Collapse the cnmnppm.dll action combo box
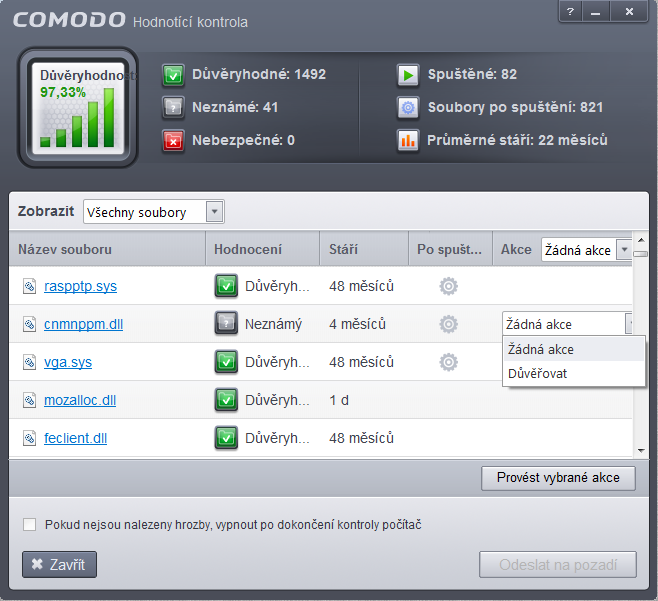 tap(630, 324)
